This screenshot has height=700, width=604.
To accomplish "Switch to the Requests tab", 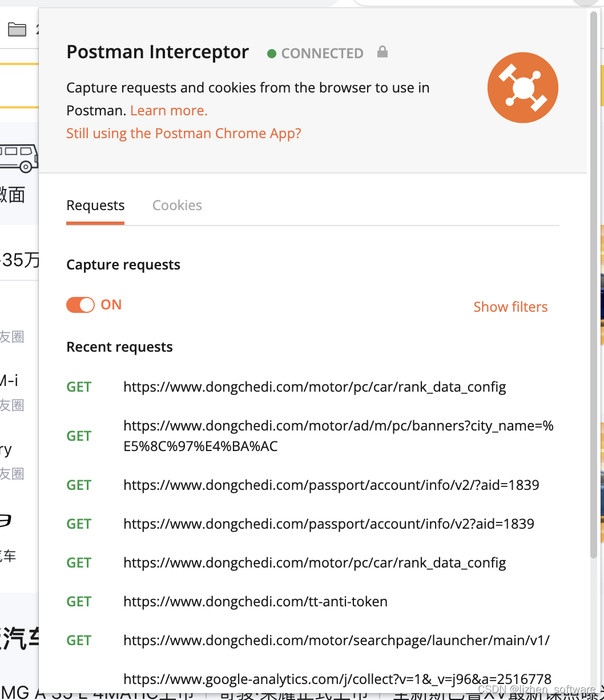I will pos(95,206).
